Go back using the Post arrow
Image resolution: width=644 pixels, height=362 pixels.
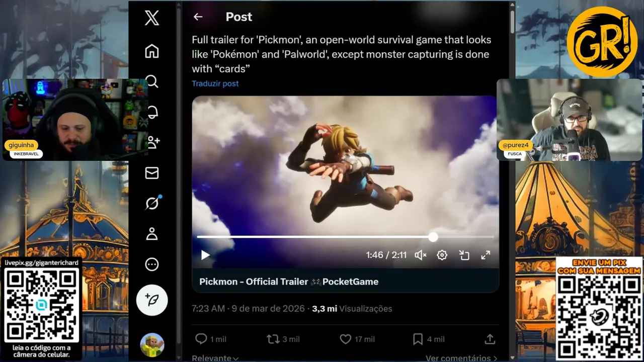pyautogui.click(x=198, y=17)
